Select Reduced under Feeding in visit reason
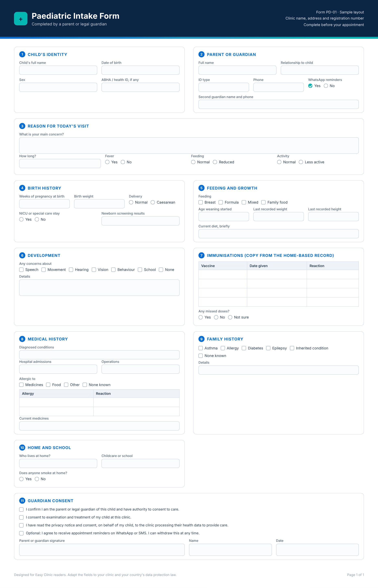The width and height of the screenshot is (378, 588). tap(215, 162)
